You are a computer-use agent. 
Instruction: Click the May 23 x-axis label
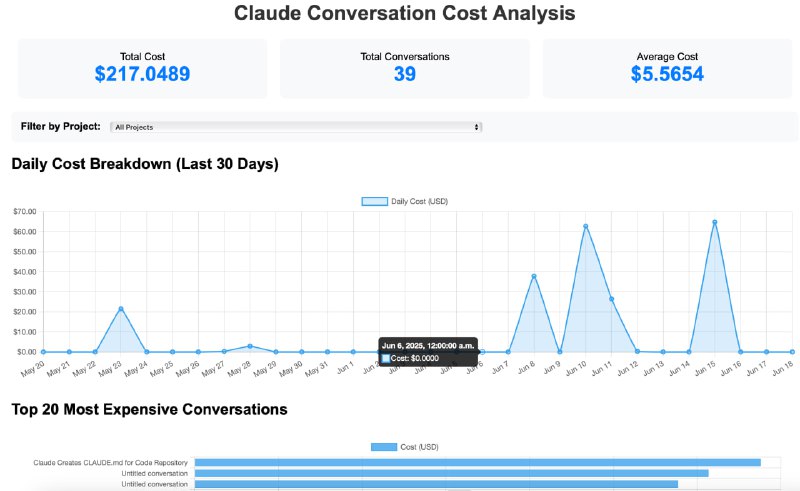click(110, 369)
